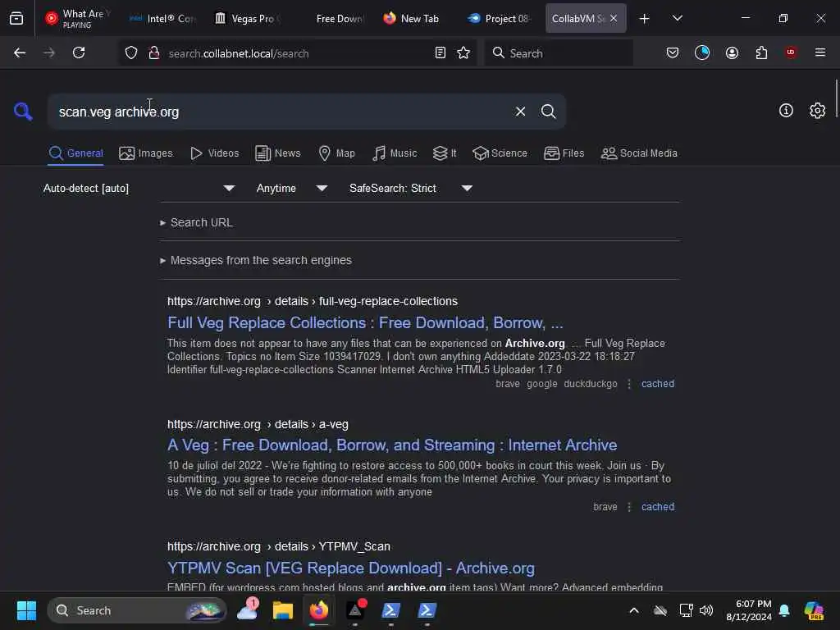
Task: Switch to the Videos category
Action: [x=214, y=153]
